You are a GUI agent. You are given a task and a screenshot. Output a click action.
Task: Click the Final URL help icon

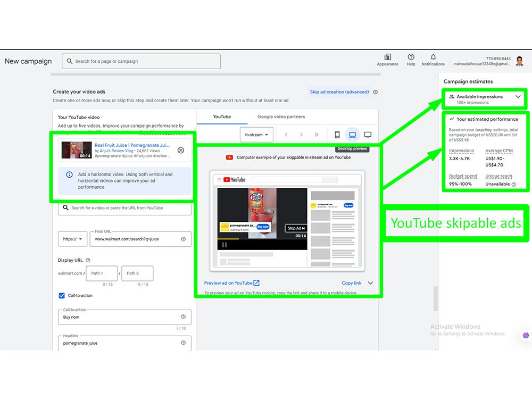tap(183, 239)
